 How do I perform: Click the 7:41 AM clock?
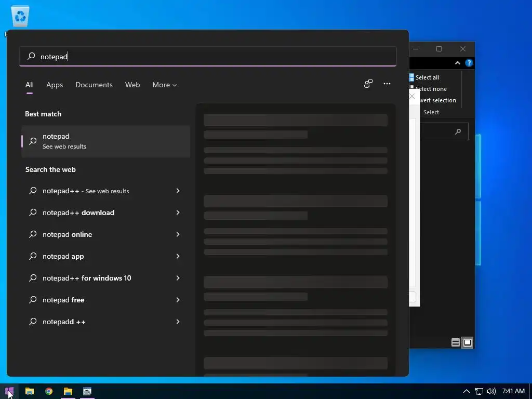point(513,391)
